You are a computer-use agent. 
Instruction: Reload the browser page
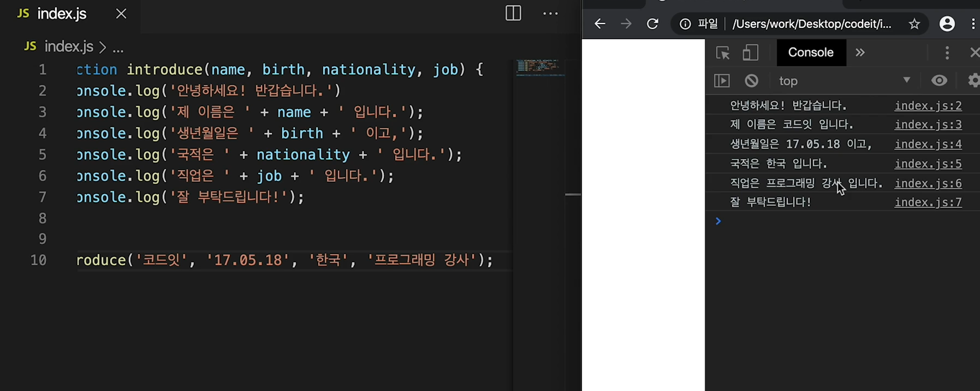pyautogui.click(x=652, y=24)
